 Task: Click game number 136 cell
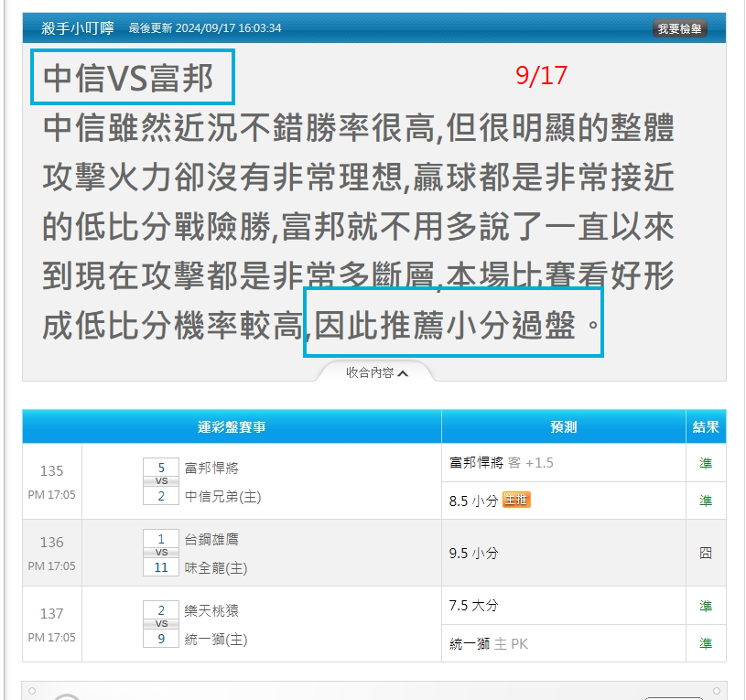[x=52, y=553]
